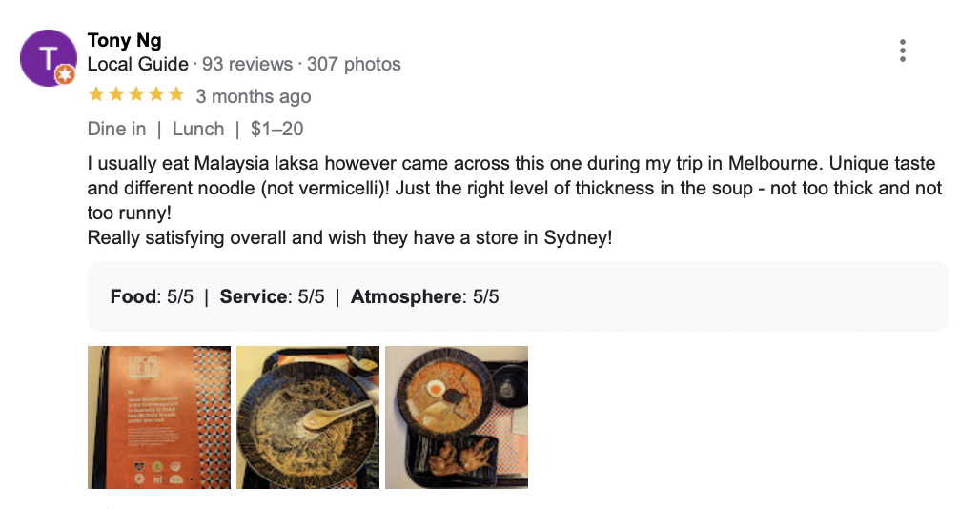The image size is (980, 509).
Task: Click the Food: 5/5 rating
Action: click(x=152, y=296)
